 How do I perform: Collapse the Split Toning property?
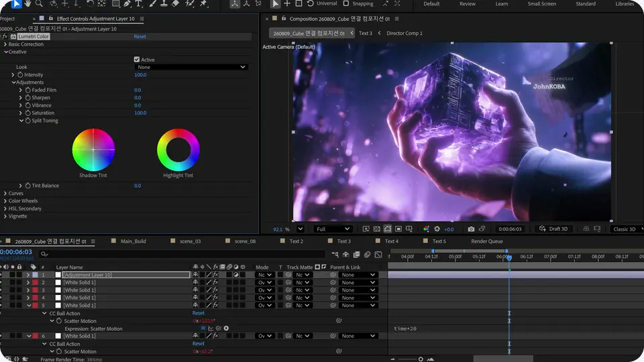coord(21,121)
